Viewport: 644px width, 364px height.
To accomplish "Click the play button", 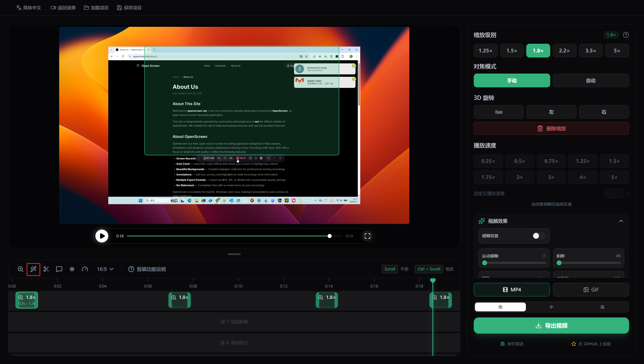I will coord(102,236).
